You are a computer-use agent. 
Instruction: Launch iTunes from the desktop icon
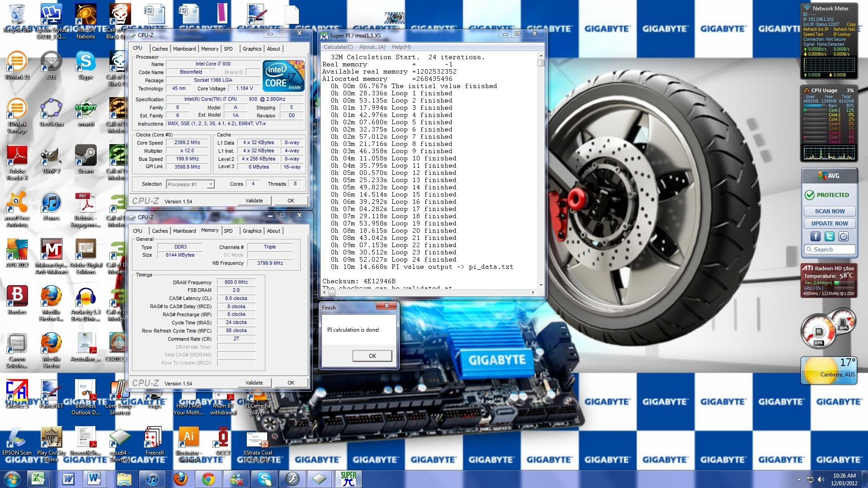coord(51,206)
